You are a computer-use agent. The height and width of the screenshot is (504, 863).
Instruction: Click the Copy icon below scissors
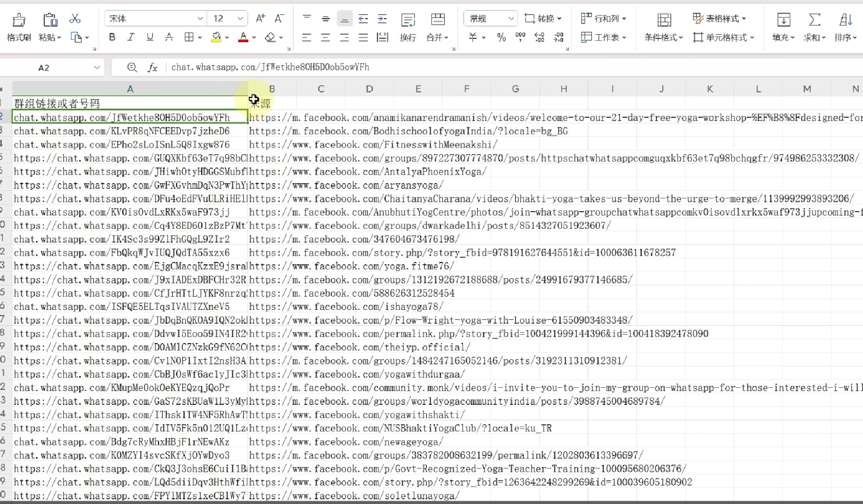pyautogui.click(x=76, y=37)
